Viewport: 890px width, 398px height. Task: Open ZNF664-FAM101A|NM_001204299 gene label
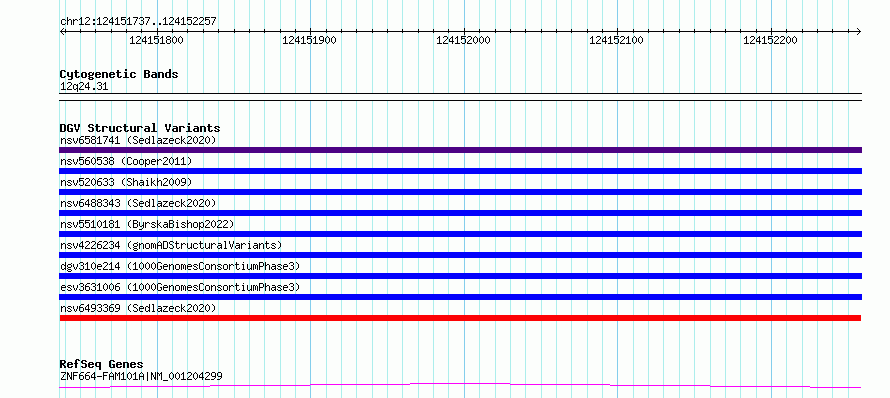coord(141,376)
